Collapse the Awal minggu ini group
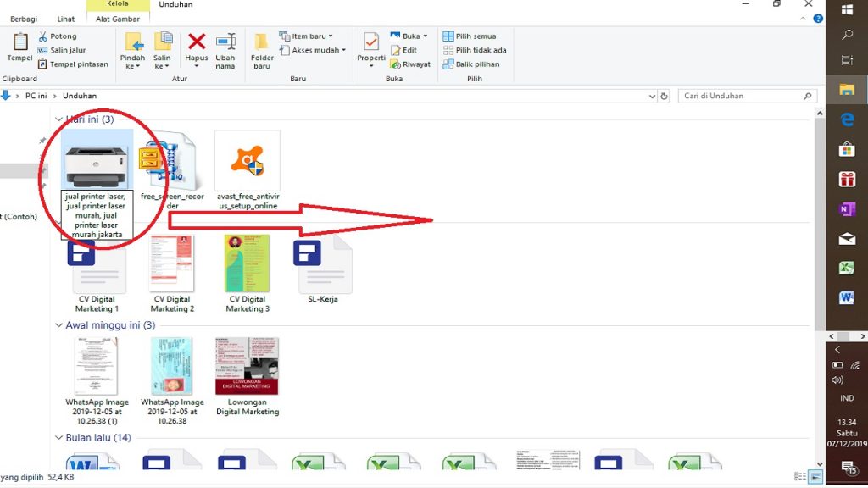 (58, 325)
